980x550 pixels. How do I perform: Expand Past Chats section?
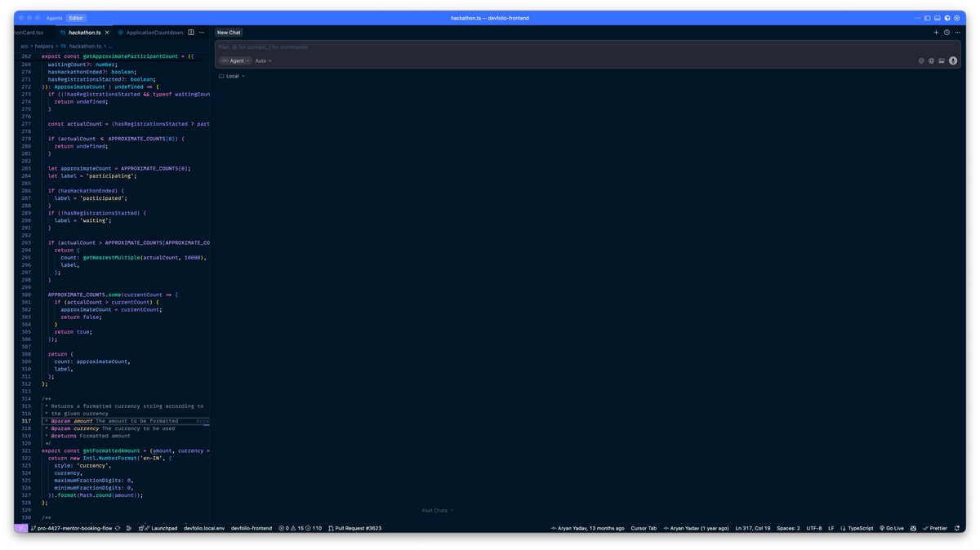tap(437, 511)
